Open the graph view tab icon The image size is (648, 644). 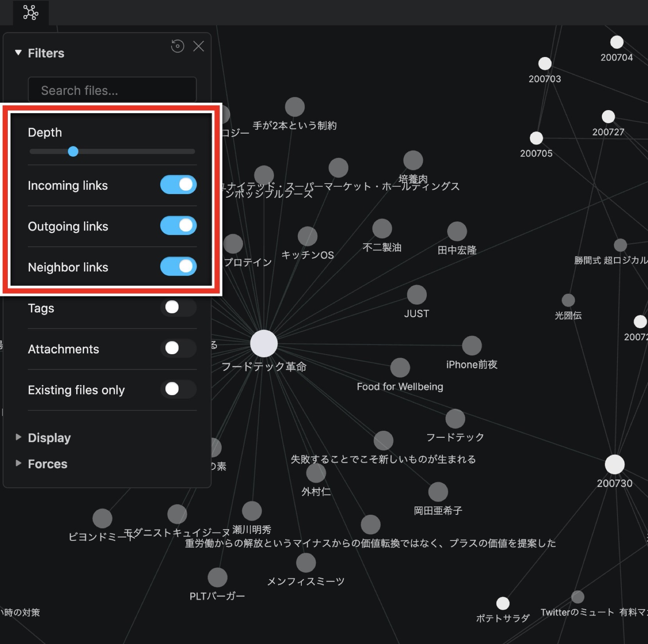click(31, 12)
